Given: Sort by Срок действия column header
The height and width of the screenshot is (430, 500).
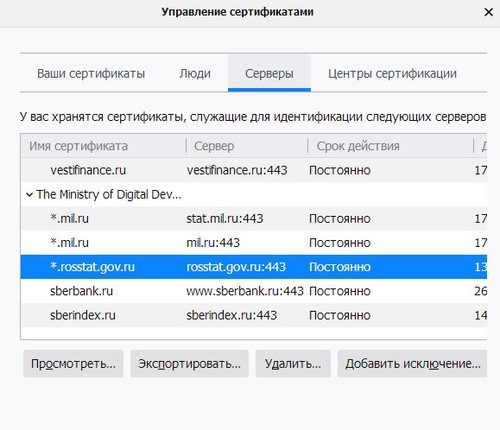Looking at the screenshot, I should [x=390, y=146].
